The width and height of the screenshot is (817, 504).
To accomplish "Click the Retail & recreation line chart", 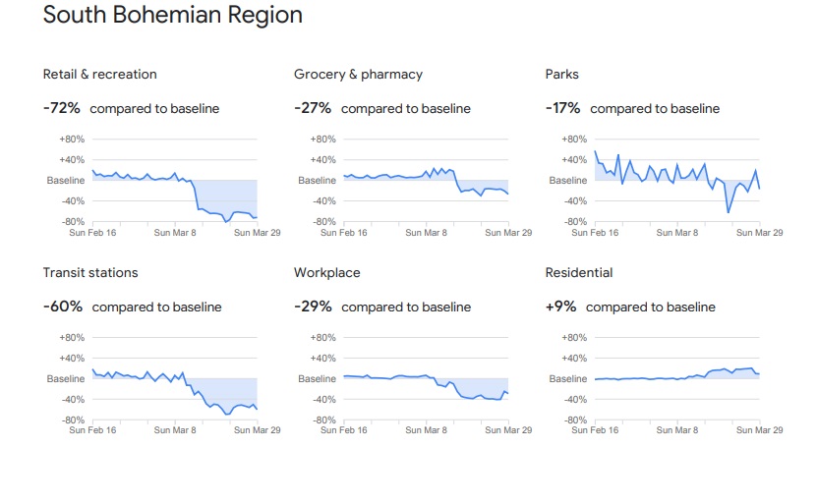I will (174, 182).
